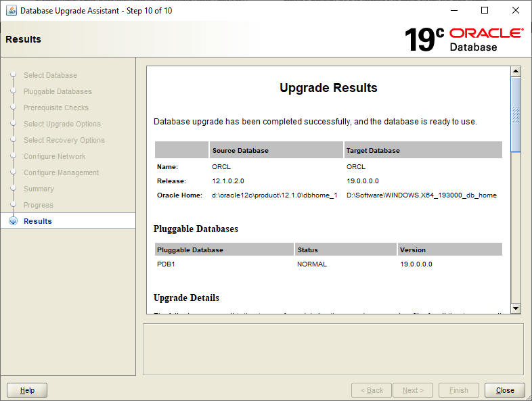Image resolution: width=532 pixels, height=401 pixels.
Task: Click the Name row label
Action: coord(167,167)
